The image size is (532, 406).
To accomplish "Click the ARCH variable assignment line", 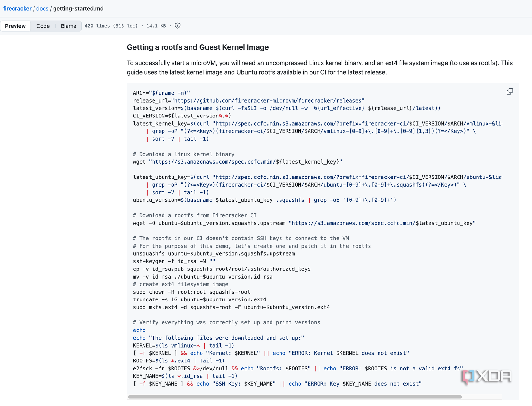I will (161, 93).
